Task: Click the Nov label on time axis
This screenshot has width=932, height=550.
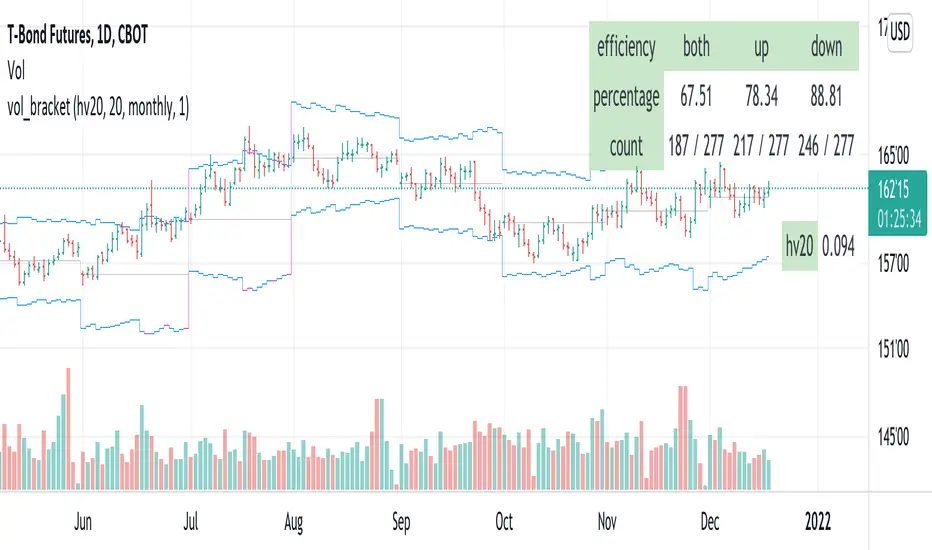Action: pyautogui.click(x=608, y=521)
